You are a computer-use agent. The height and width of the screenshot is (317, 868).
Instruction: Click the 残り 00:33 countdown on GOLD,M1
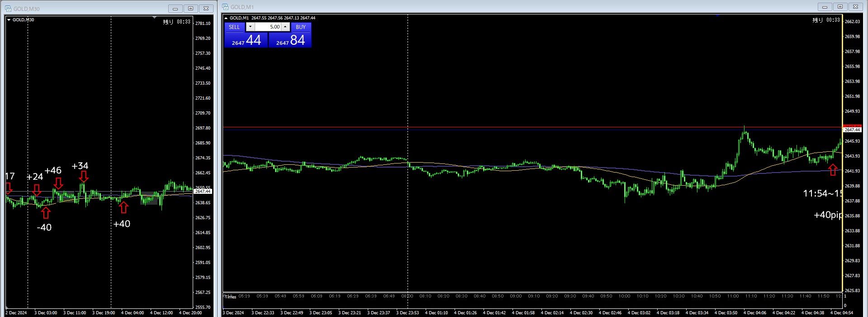tap(826, 20)
